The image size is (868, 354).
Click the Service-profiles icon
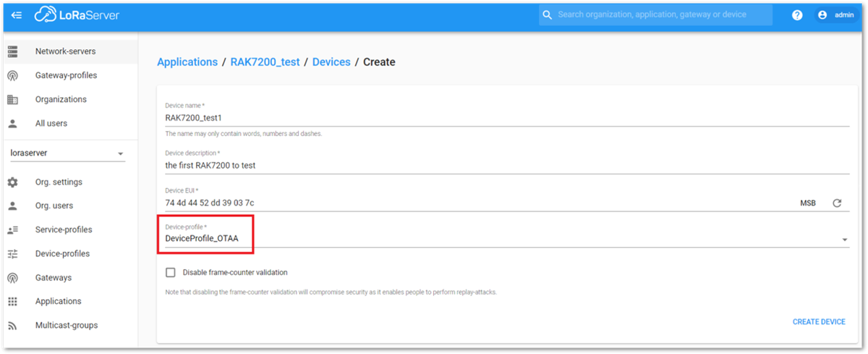tap(12, 230)
